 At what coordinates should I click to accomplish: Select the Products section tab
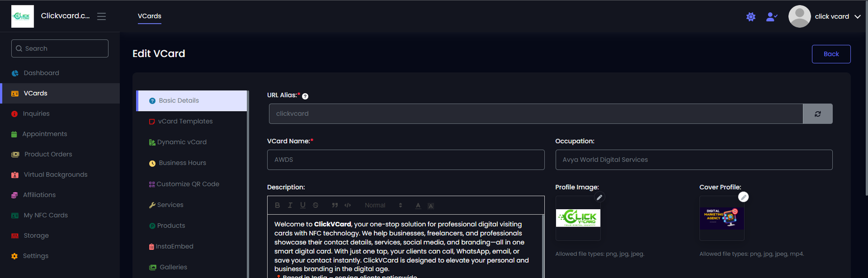click(x=192, y=225)
